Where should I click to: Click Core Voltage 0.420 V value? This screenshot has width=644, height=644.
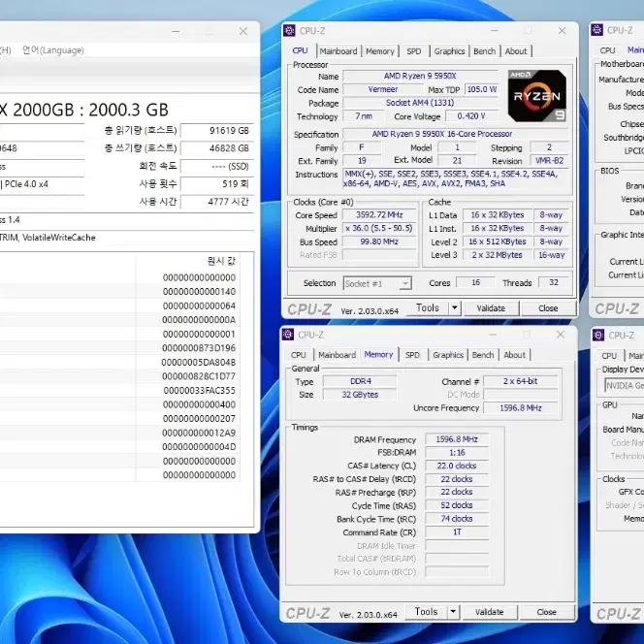pyautogui.click(x=471, y=116)
